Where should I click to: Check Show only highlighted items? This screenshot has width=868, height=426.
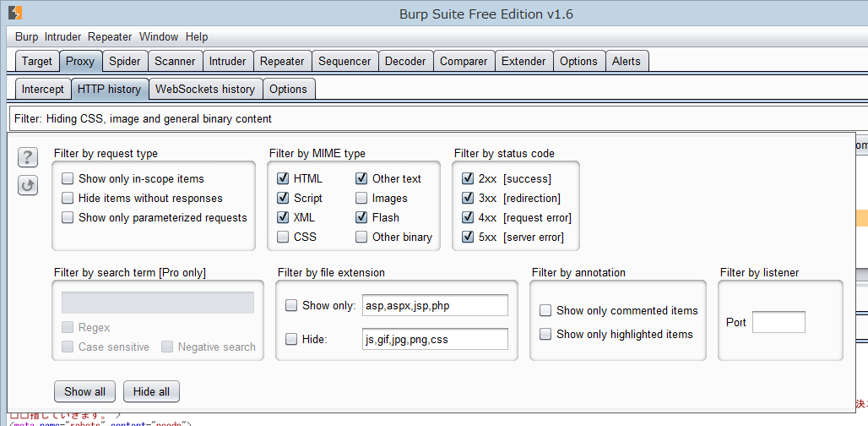point(545,334)
